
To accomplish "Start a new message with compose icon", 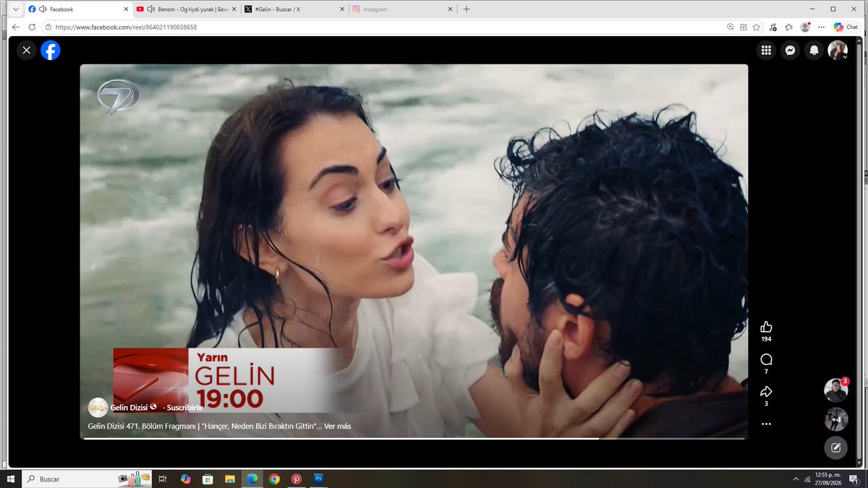I will (x=835, y=448).
